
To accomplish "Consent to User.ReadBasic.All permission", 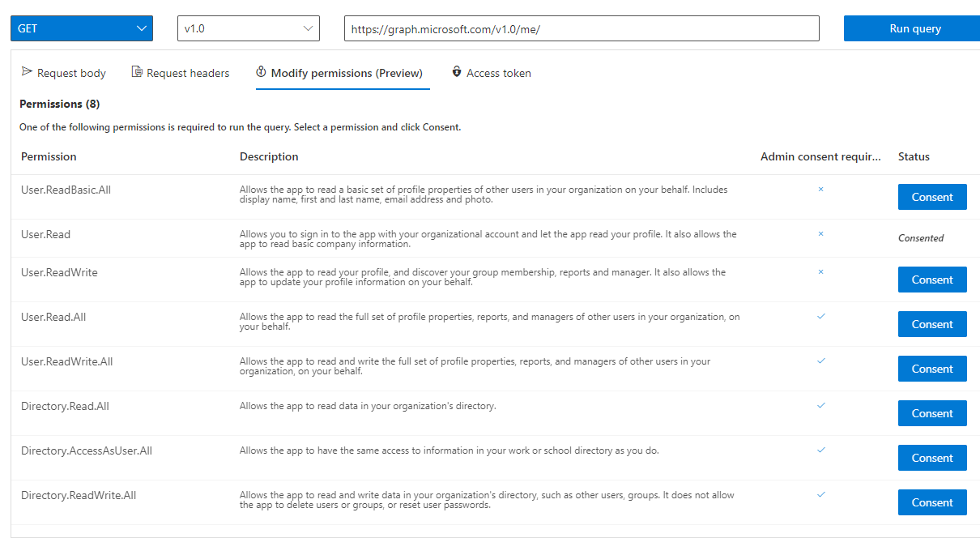I will pyautogui.click(x=932, y=197).
